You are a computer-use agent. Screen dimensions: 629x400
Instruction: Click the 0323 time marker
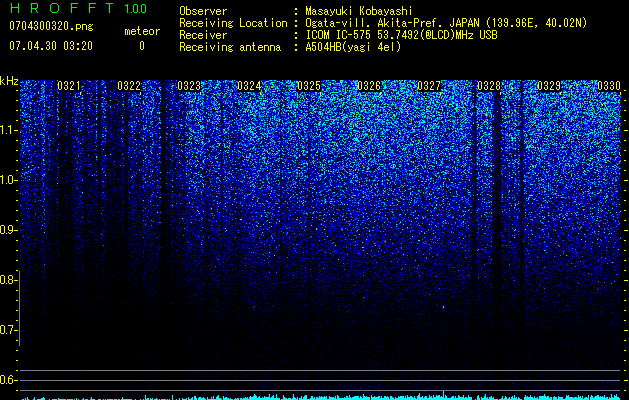pyautogui.click(x=189, y=86)
